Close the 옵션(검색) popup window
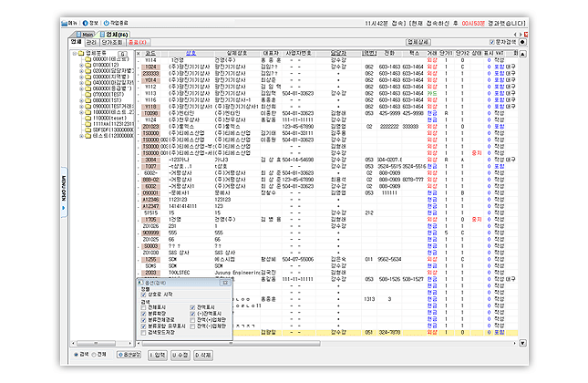 pos(225,283)
